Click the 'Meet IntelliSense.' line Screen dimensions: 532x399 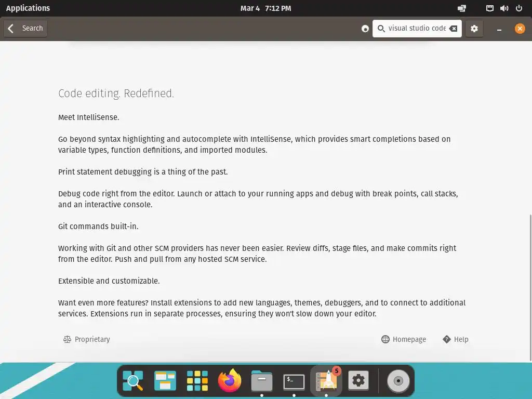(88, 117)
